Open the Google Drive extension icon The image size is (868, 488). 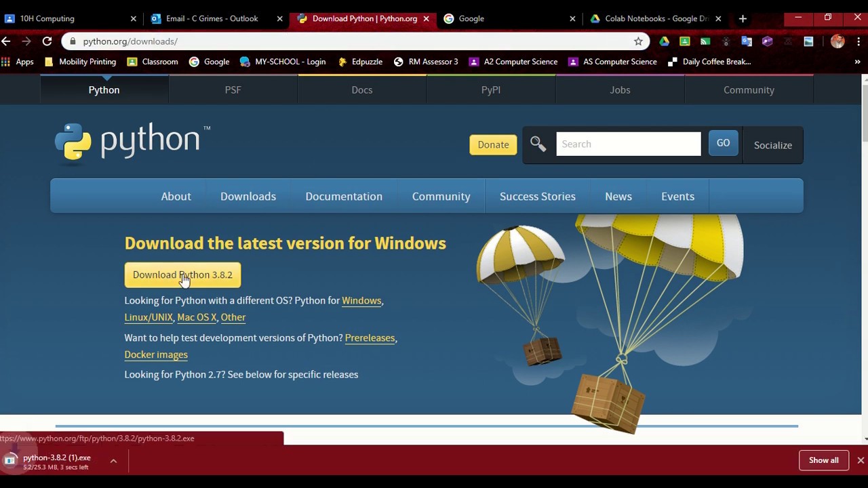pyautogui.click(x=664, y=41)
